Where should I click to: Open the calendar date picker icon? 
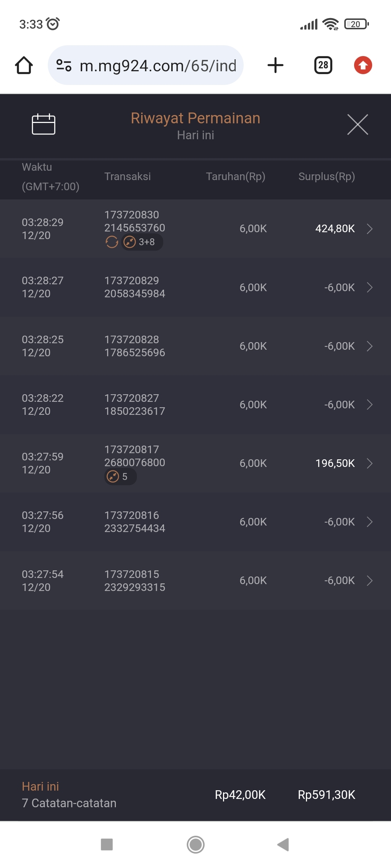click(43, 124)
